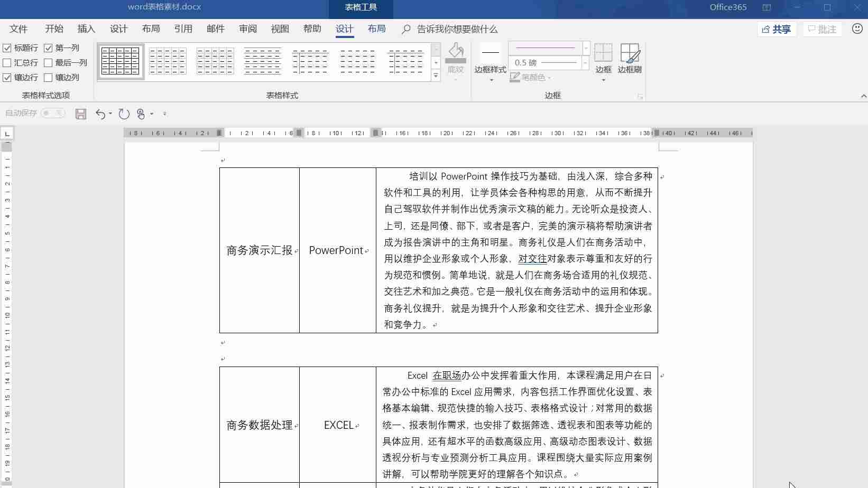Toggle the Header Row (标题行) checkbox

click(x=7, y=48)
